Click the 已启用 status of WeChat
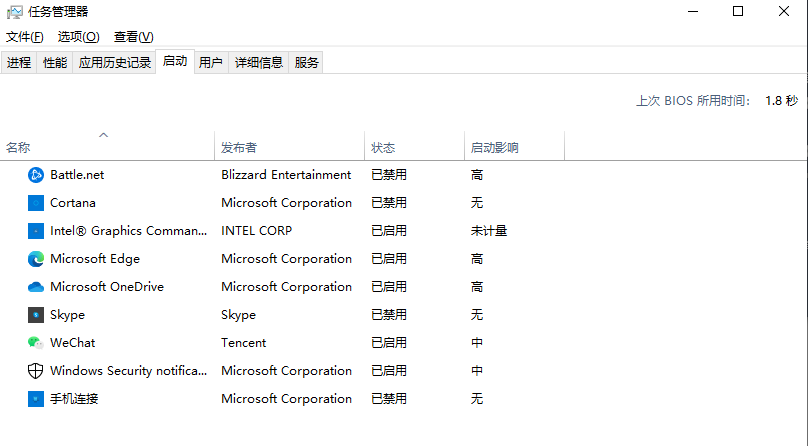Viewport: 808px width, 446px height. click(389, 342)
